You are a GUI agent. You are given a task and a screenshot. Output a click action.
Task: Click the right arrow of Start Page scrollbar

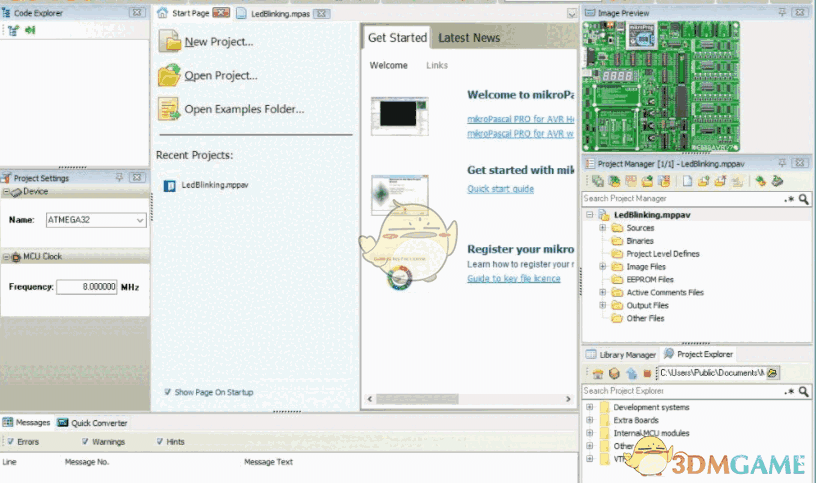(x=568, y=399)
